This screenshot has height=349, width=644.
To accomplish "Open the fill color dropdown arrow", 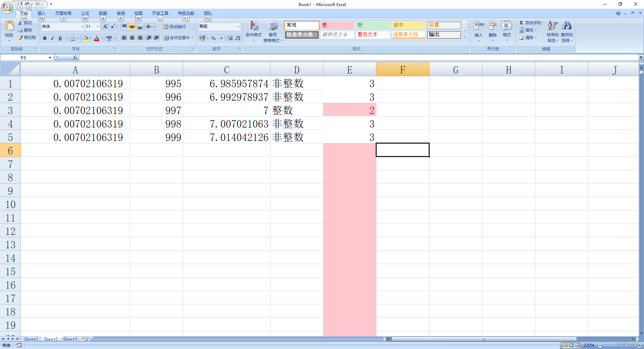I will click(x=91, y=38).
